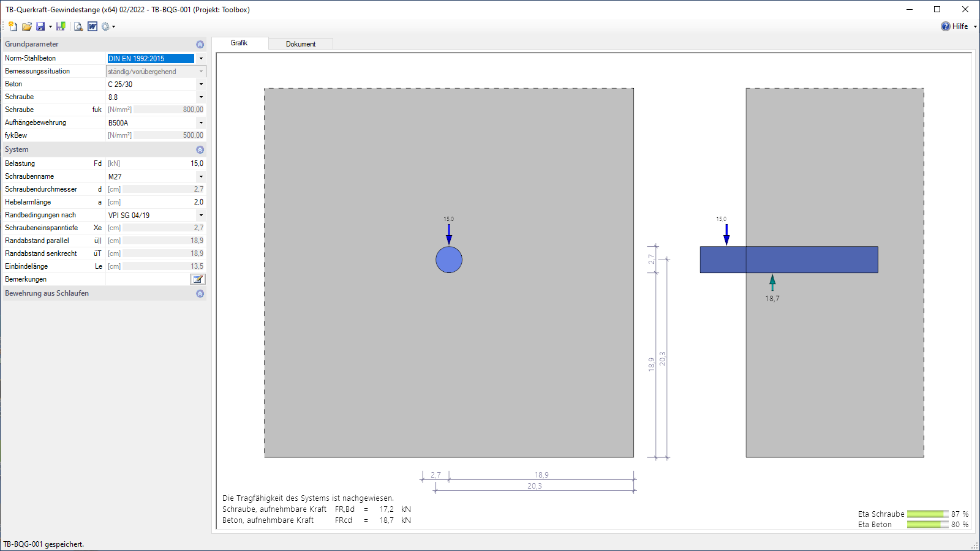980x551 pixels.
Task: Click the Schraubenname label
Action: coord(29,176)
